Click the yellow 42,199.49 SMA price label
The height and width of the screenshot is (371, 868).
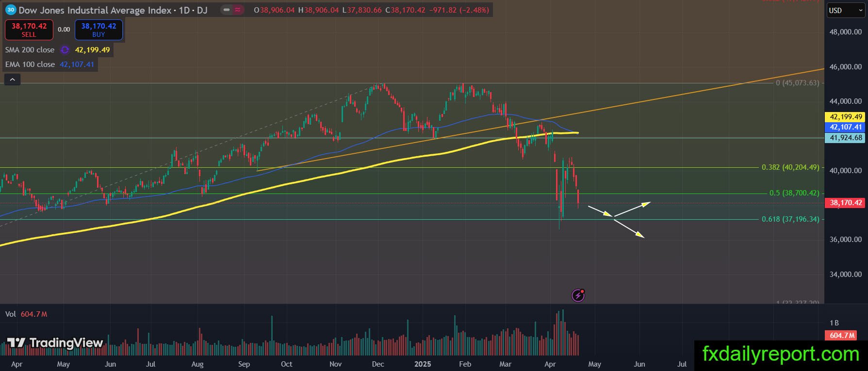[x=846, y=117]
